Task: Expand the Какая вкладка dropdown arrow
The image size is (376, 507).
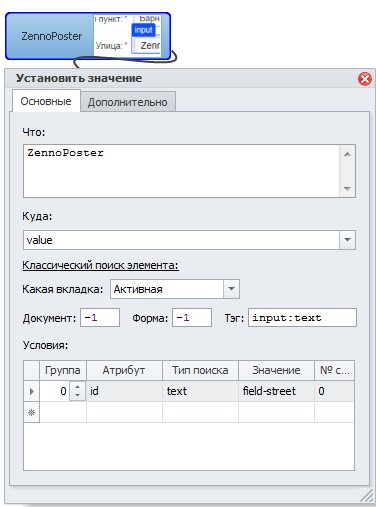Action: tap(231, 289)
